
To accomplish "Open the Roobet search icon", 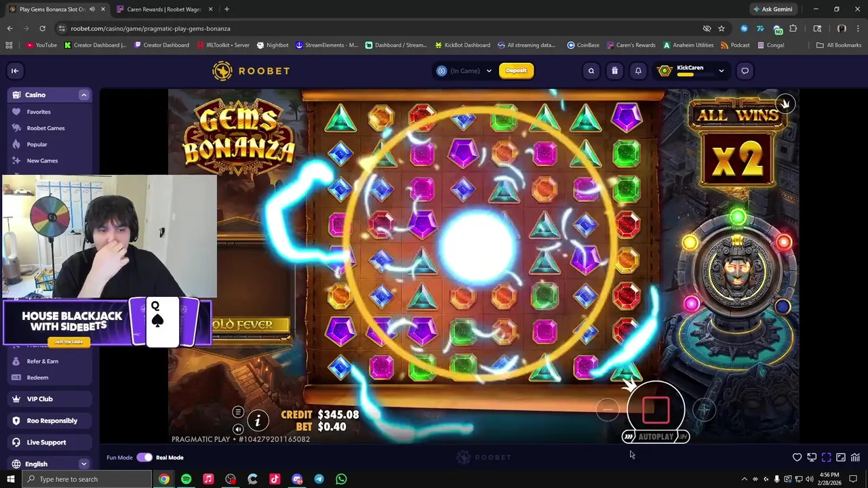I will tap(591, 70).
